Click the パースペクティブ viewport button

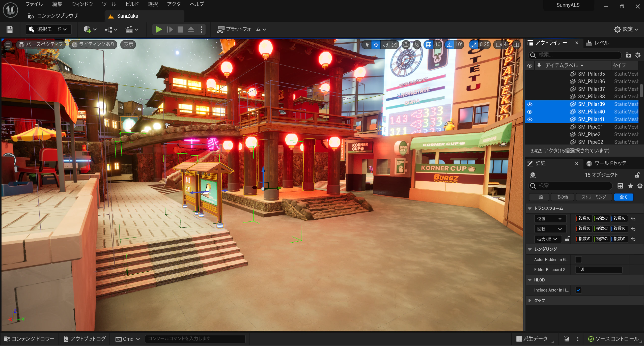click(41, 45)
